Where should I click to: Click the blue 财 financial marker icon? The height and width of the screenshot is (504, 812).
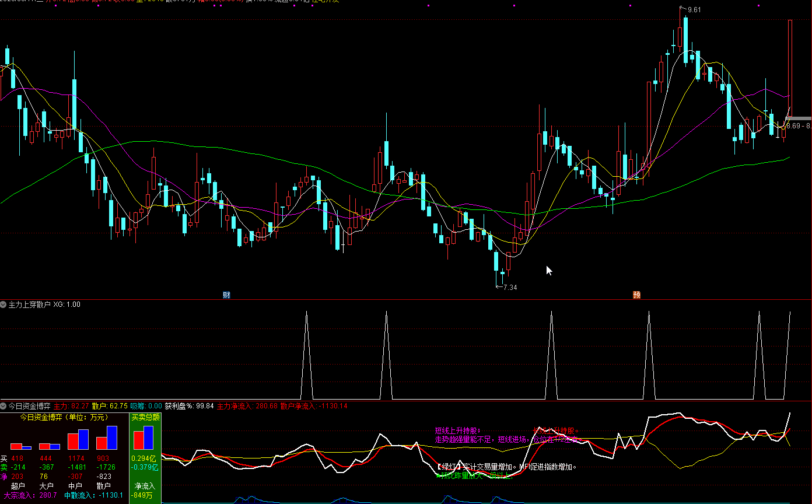point(226,295)
